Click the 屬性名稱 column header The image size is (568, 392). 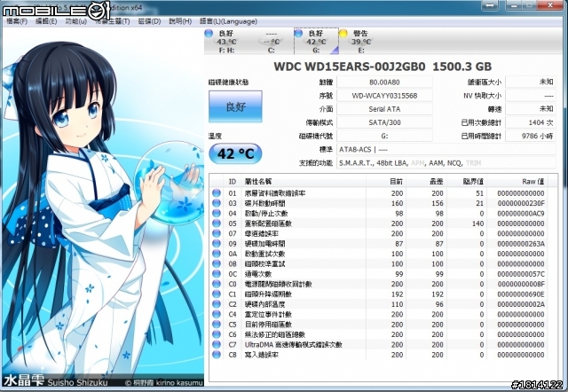point(304,181)
